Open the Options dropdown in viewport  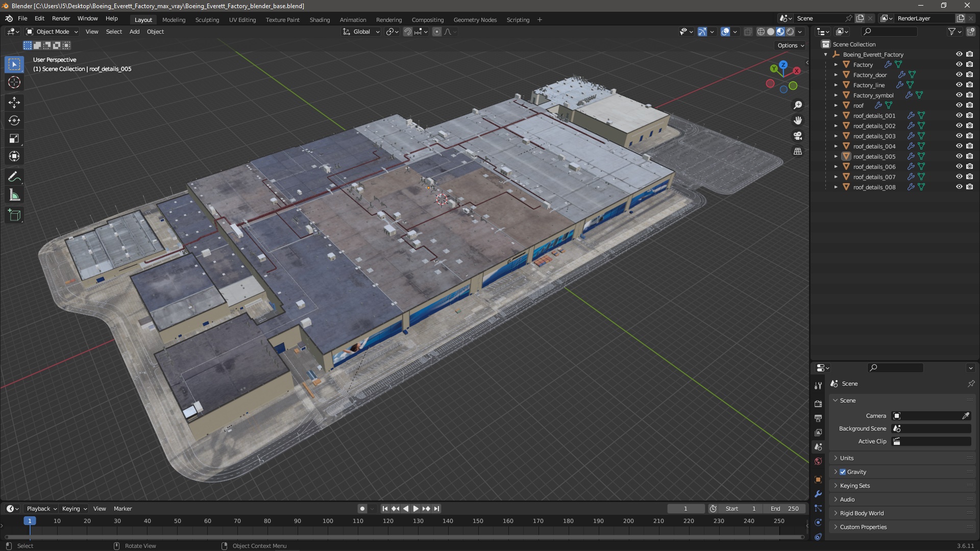coord(790,45)
